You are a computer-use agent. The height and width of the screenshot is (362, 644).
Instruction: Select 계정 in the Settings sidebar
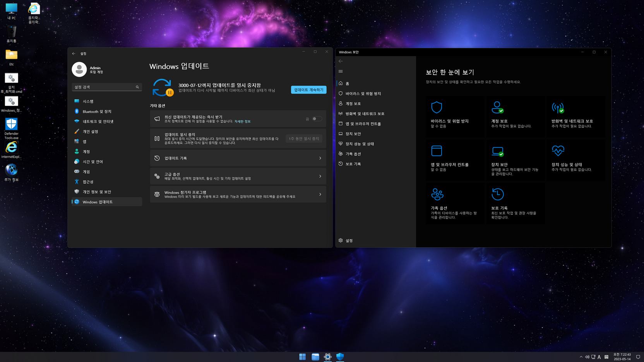107,152
